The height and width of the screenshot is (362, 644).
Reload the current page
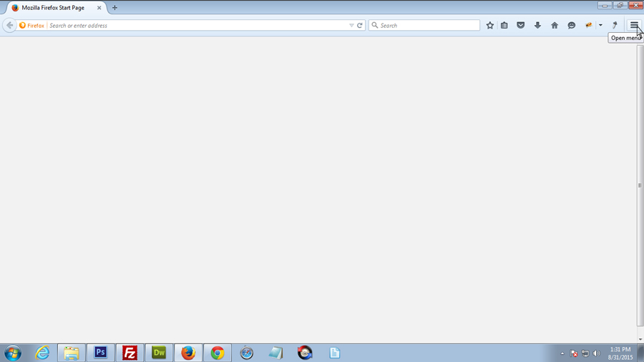(x=360, y=26)
